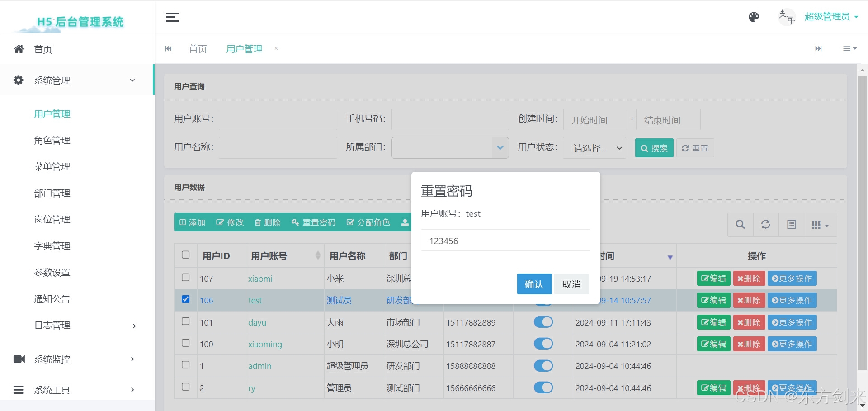The width and height of the screenshot is (868, 411).
Task: Click 分配角色 toolbar button
Action: coord(368,222)
